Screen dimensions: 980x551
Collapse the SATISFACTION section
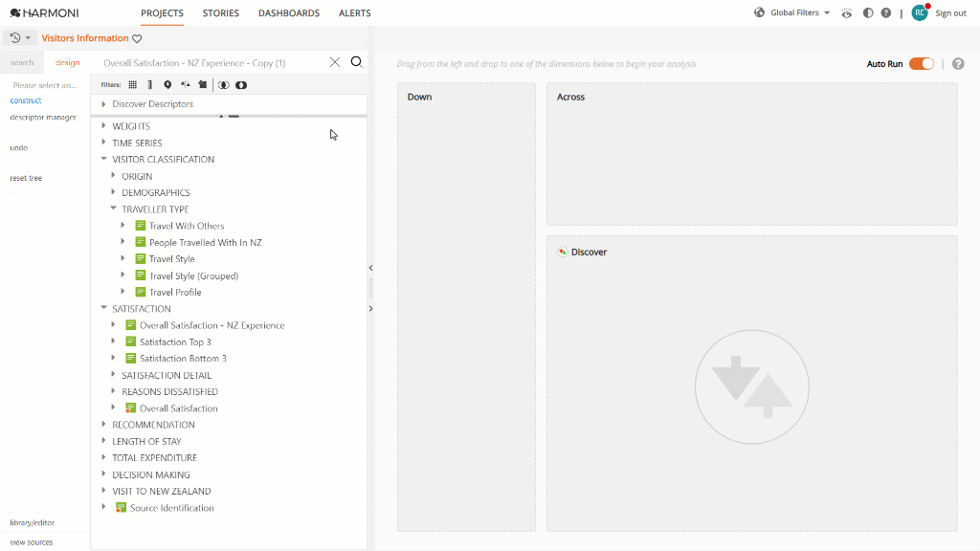tap(104, 308)
